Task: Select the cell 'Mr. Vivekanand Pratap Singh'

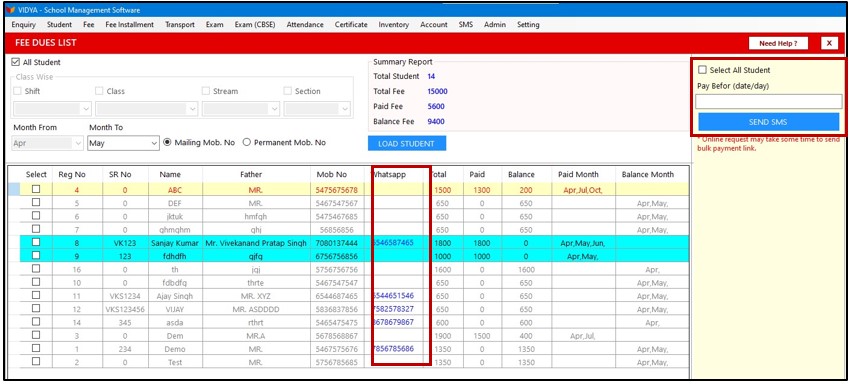Action: click(x=256, y=243)
